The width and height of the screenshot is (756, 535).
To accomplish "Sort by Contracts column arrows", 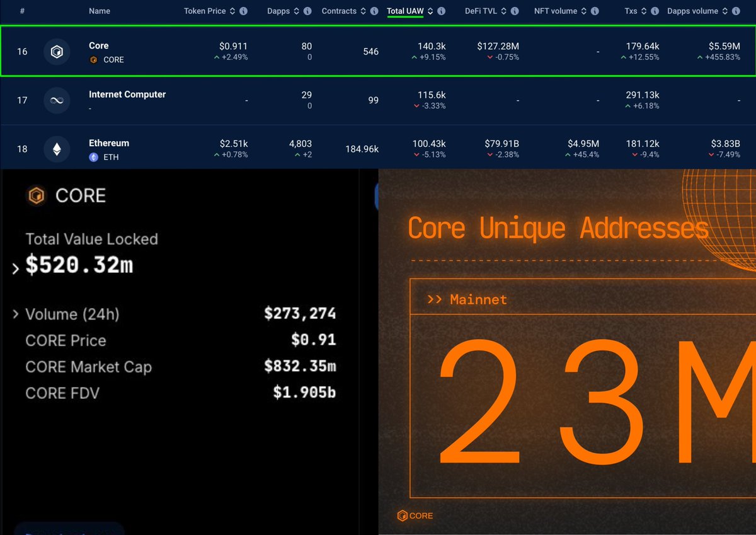I will 364,11.
